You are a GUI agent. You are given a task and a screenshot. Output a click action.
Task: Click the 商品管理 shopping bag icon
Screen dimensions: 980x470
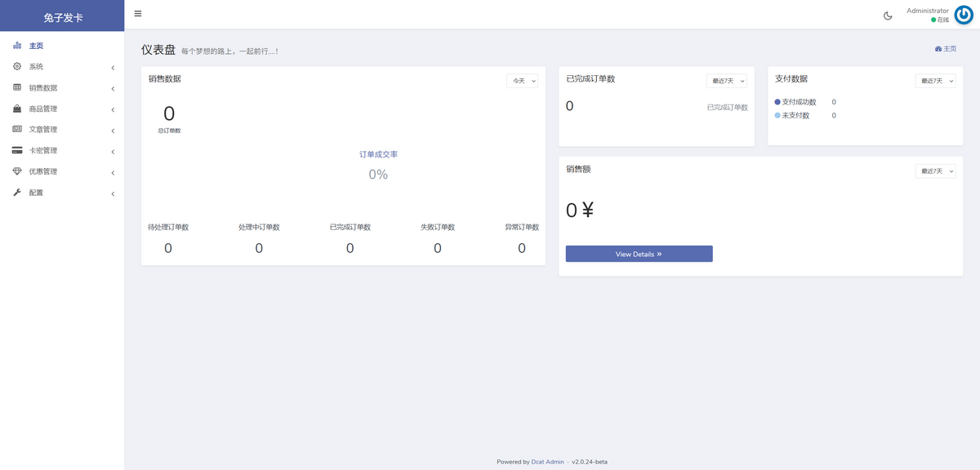coord(17,109)
